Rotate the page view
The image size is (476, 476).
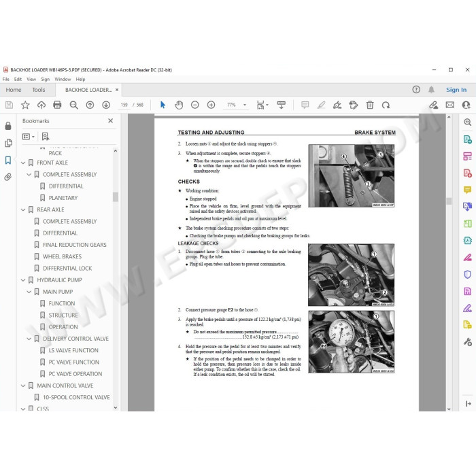386,105
